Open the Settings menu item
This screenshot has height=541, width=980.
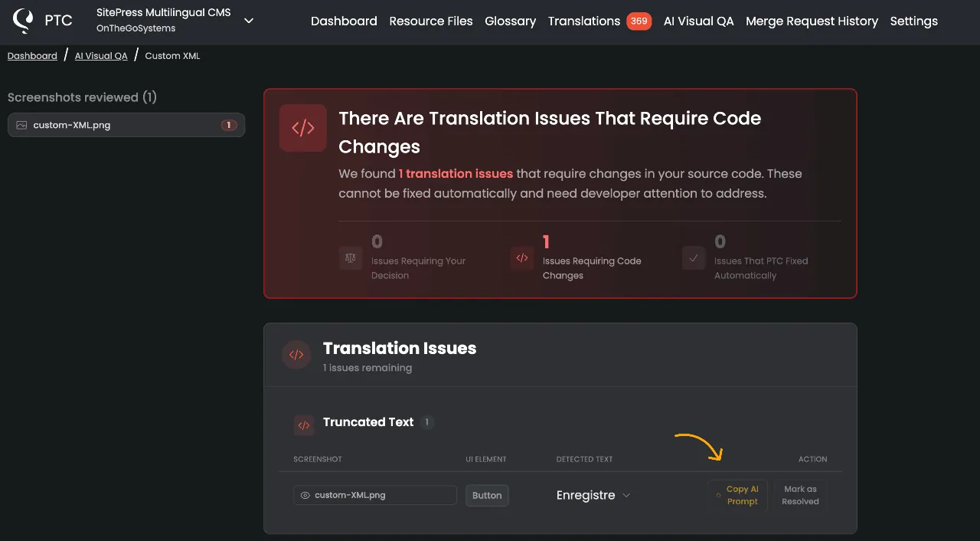(x=913, y=21)
